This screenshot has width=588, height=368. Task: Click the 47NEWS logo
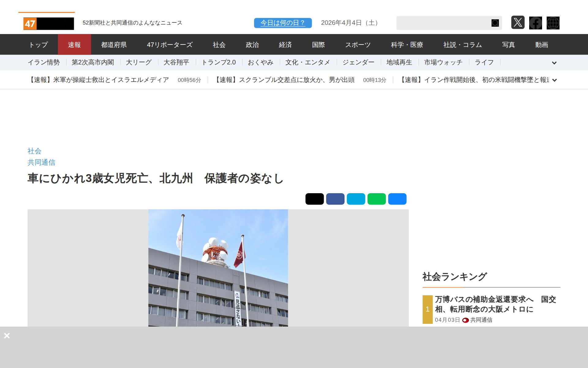tap(48, 23)
